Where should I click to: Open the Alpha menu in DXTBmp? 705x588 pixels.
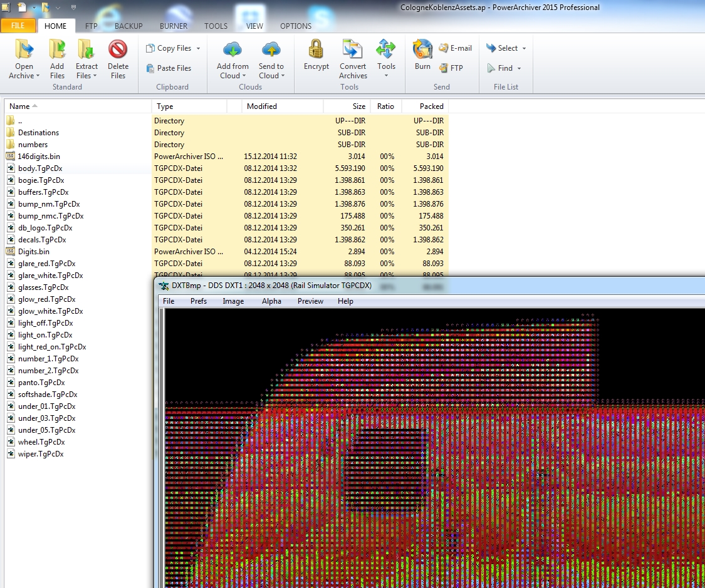tap(271, 301)
